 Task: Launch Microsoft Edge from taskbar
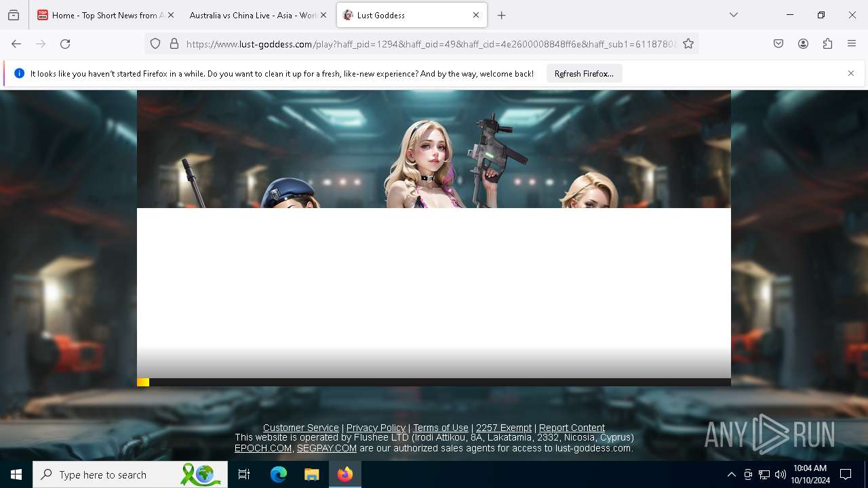[279, 474]
